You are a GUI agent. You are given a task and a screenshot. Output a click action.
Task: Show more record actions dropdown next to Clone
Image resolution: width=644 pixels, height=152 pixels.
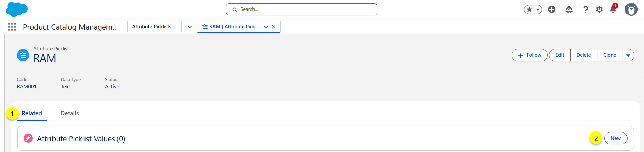[628, 55]
